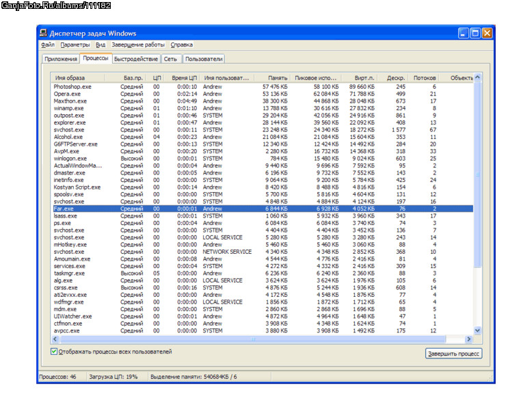Image resolution: width=532 pixels, height=409 pixels.
Task: Sort by Потоков column header
Action: coord(424,78)
